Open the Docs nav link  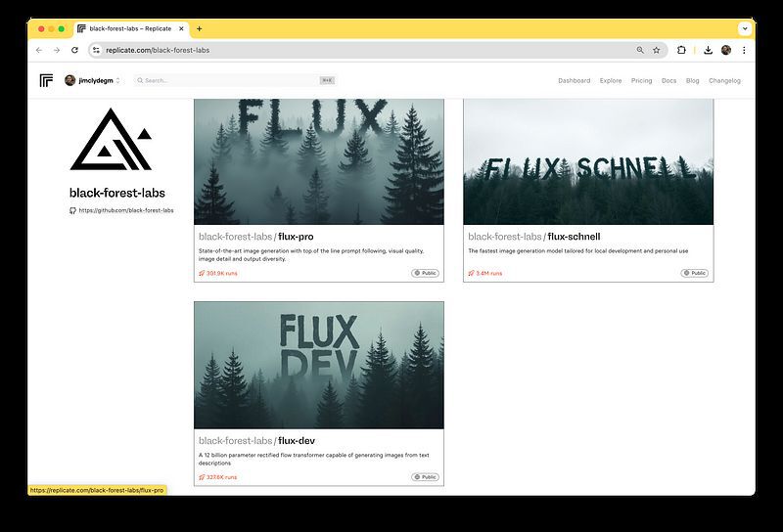pyautogui.click(x=668, y=81)
